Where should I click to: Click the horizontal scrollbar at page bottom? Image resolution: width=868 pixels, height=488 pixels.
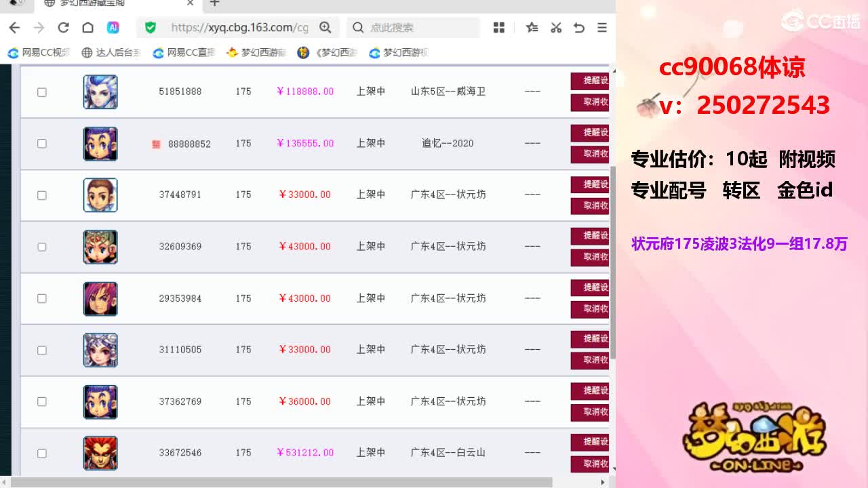[282, 483]
